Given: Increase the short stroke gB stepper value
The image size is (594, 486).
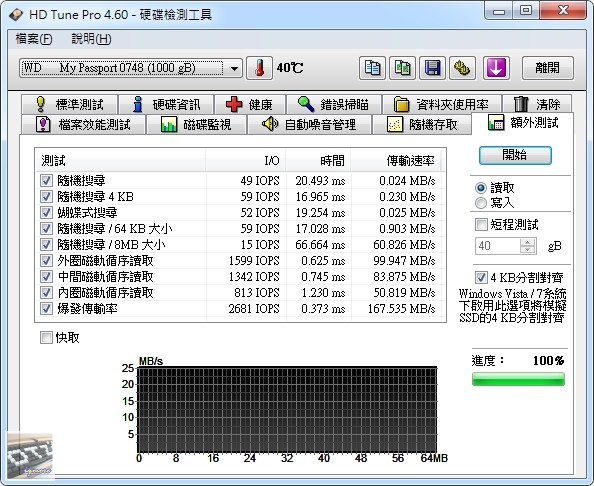Looking at the screenshot, I should 527,242.
